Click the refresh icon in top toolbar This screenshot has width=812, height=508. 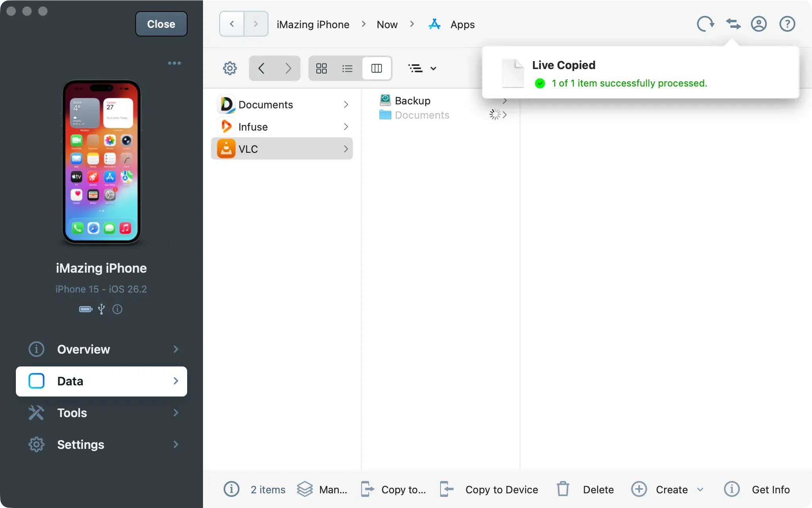705,24
